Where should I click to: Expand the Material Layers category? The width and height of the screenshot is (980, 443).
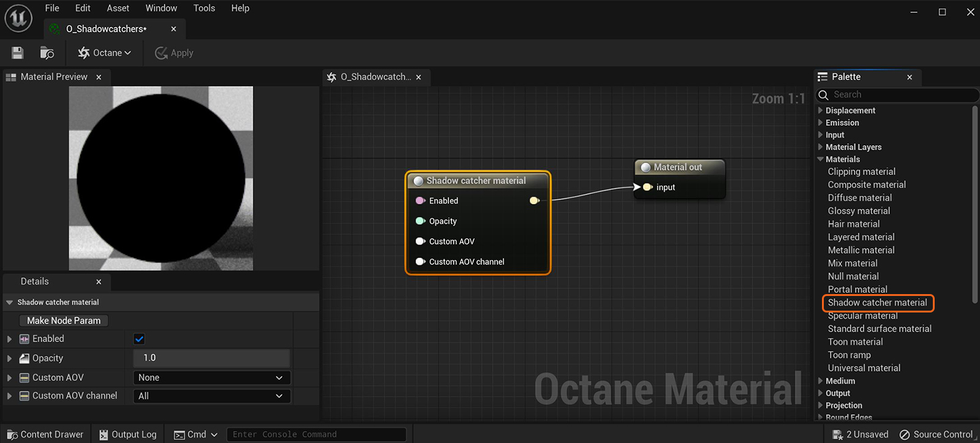[821, 147]
